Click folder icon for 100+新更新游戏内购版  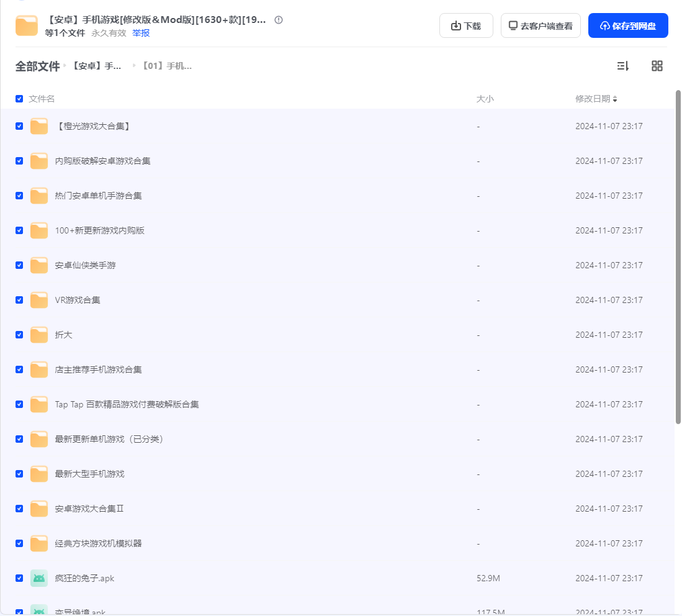(39, 231)
